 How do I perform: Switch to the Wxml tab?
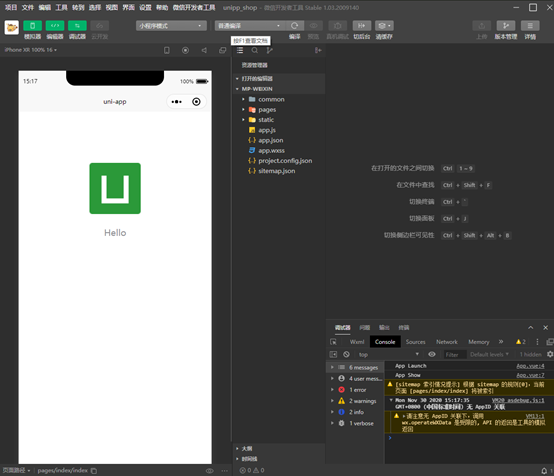point(357,342)
